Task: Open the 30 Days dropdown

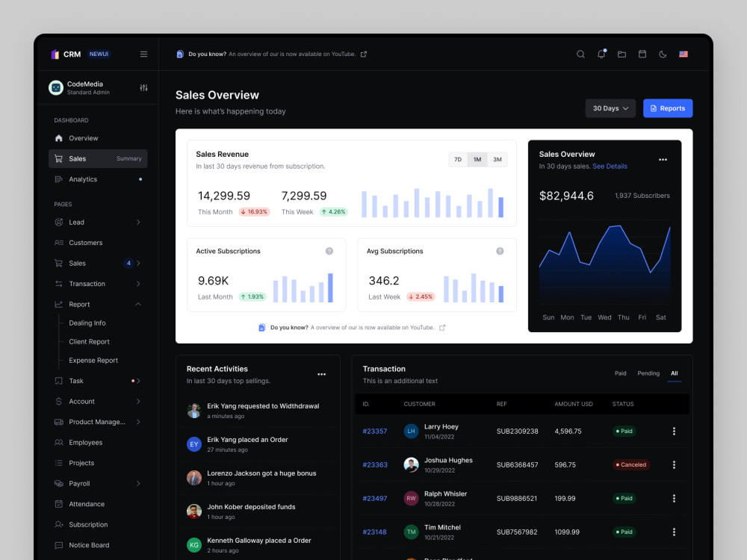Action: tap(610, 108)
